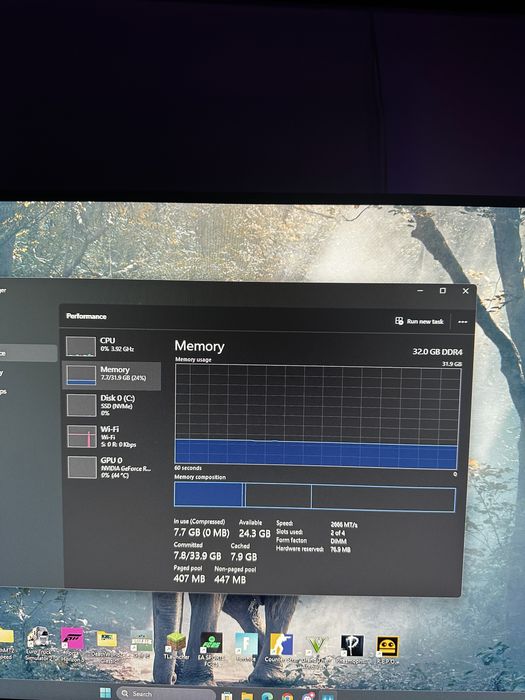
Task: Click the In use value 7.7 GB (0 MB)
Action: tap(201, 533)
